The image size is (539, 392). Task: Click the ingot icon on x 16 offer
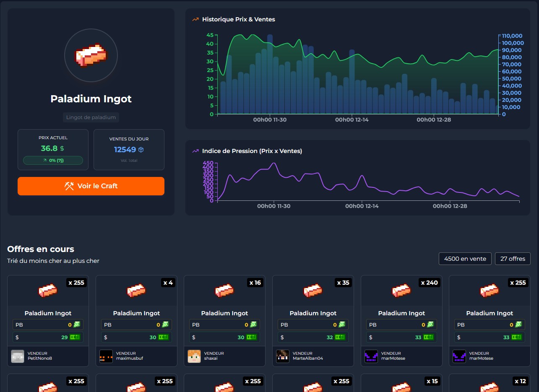click(224, 290)
